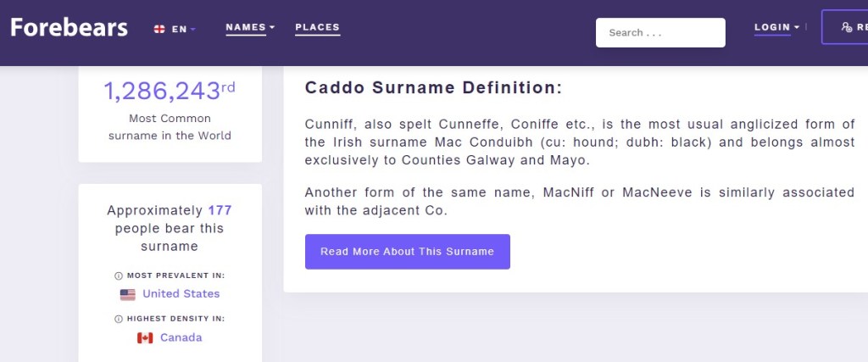This screenshot has width=868, height=362.
Task: Click the 177 people count link
Action: [220, 210]
